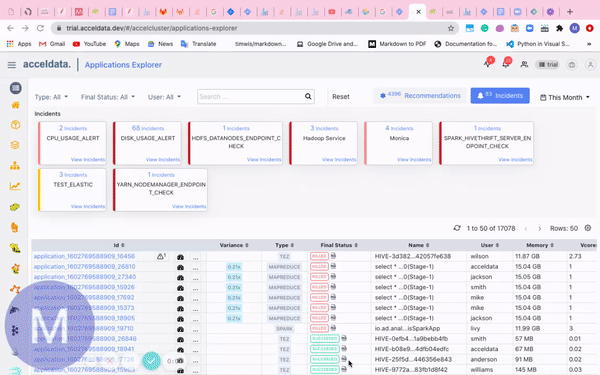Open log icon for HIVE-0efb4 SUCCEEDED row
The image size is (600, 375).
344,338
